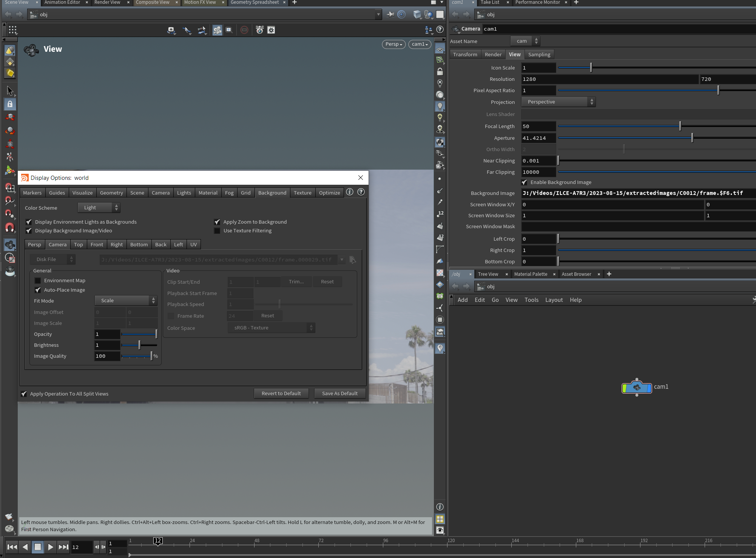Open the Projection Perspective dropdown
The width and height of the screenshot is (756, 558).
tap(559, 102)
